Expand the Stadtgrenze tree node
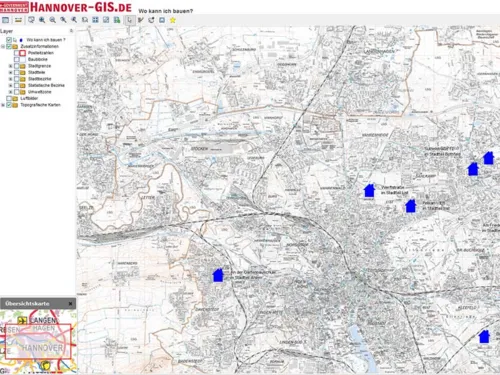 coord(10,66)
